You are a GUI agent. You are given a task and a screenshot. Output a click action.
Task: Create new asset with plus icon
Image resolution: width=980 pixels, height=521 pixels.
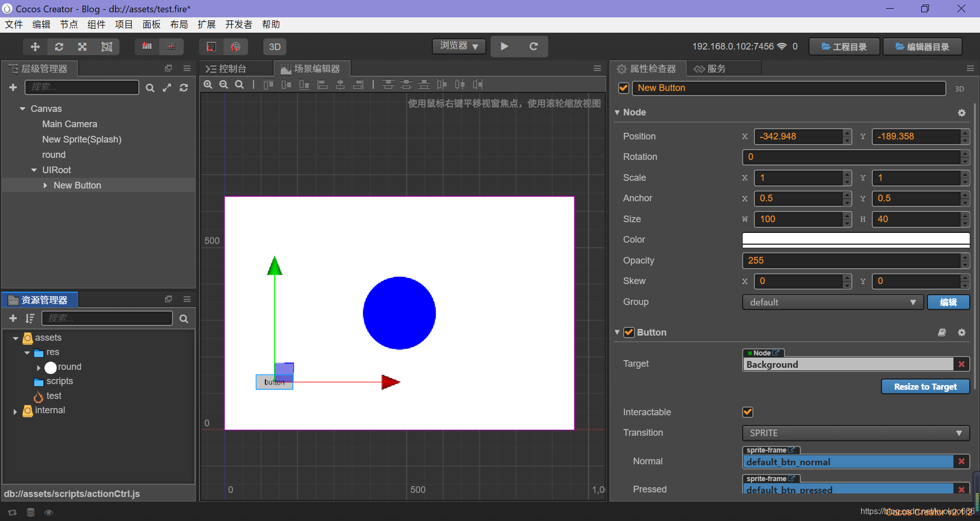coord(13,318)
